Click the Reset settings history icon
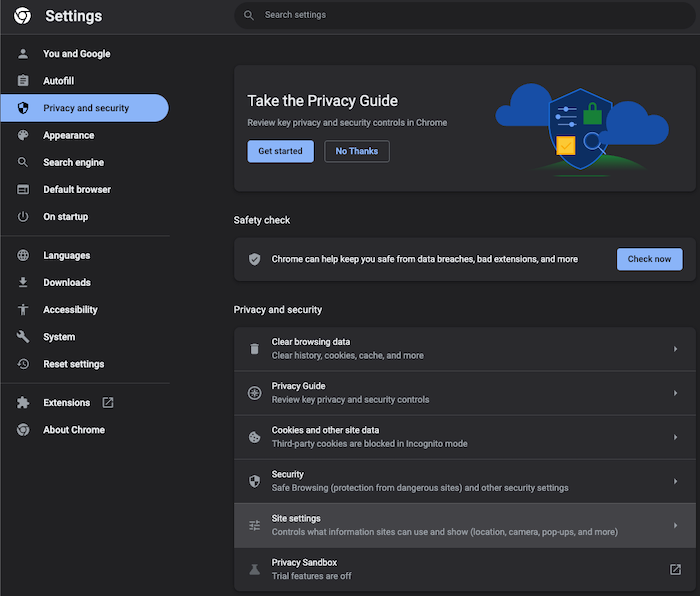The image size is (700, 596). [23, 364]
